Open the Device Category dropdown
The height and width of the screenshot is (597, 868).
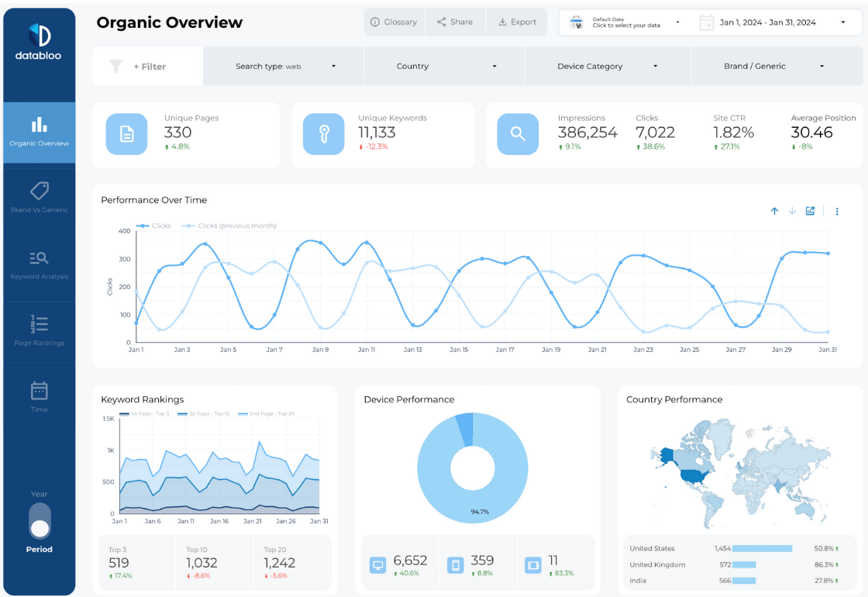click(x=608, y=67)
